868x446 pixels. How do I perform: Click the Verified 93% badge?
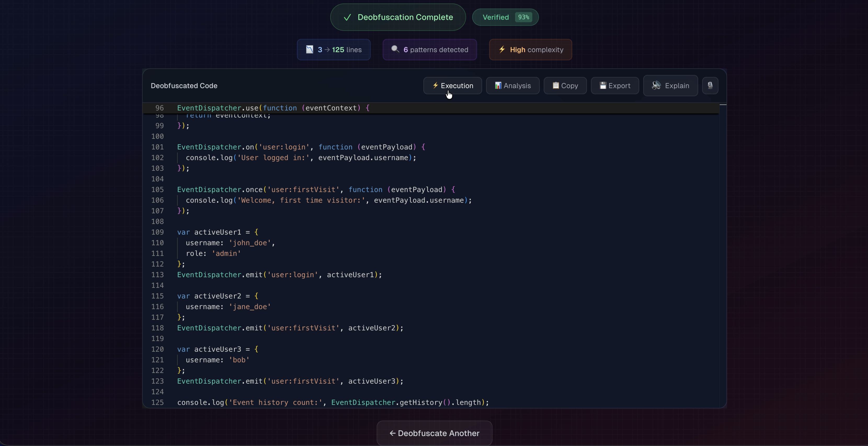point(505,17)
